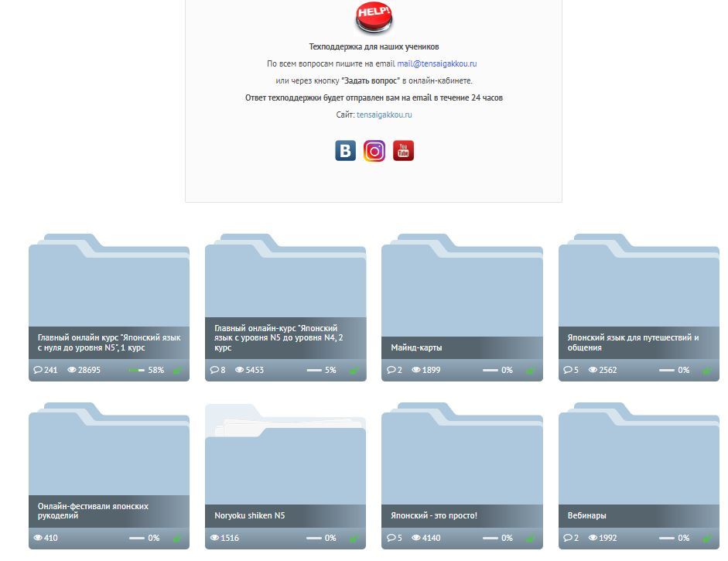728x561 pixels.
Task: Open the Instagram icon link
Action: tap(374, 150)
